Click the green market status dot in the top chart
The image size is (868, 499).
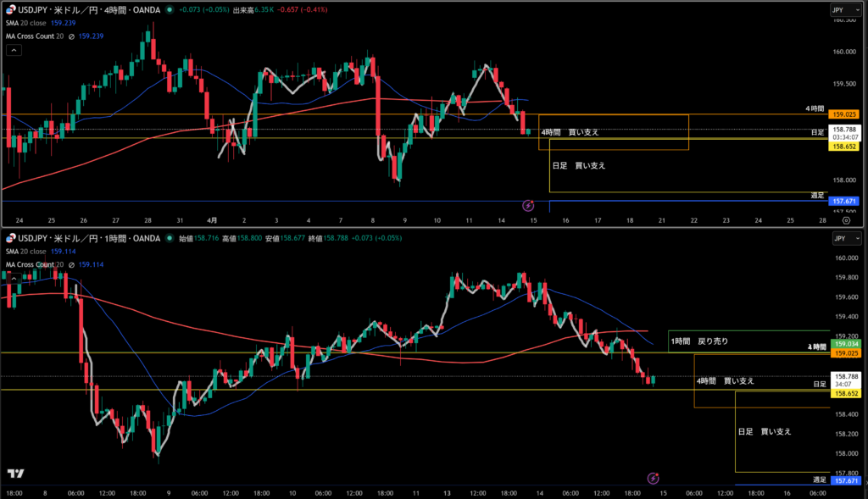[170, 10]
